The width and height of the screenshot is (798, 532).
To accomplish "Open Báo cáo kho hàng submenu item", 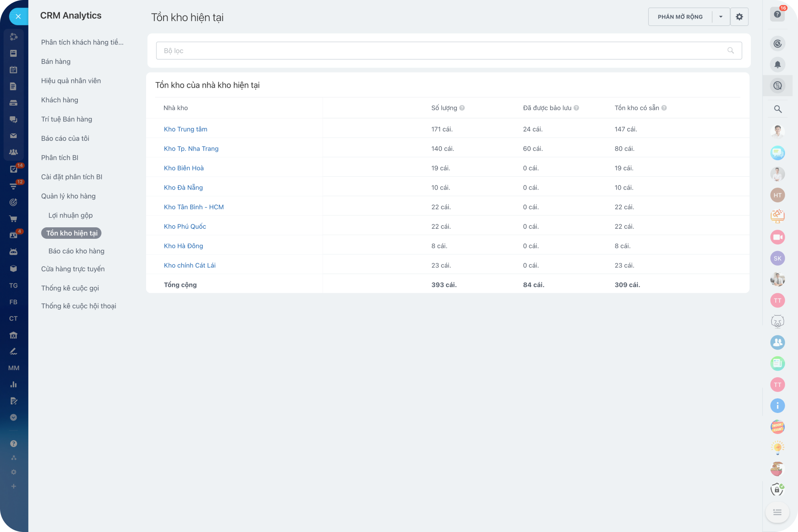I will click(76, 251).
